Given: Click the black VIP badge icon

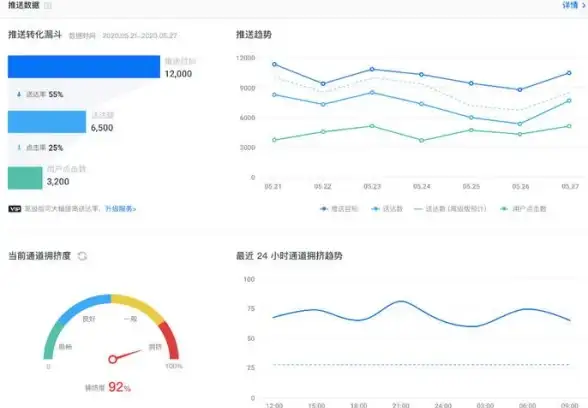Looking at the screenshot, I should (15, 209).
